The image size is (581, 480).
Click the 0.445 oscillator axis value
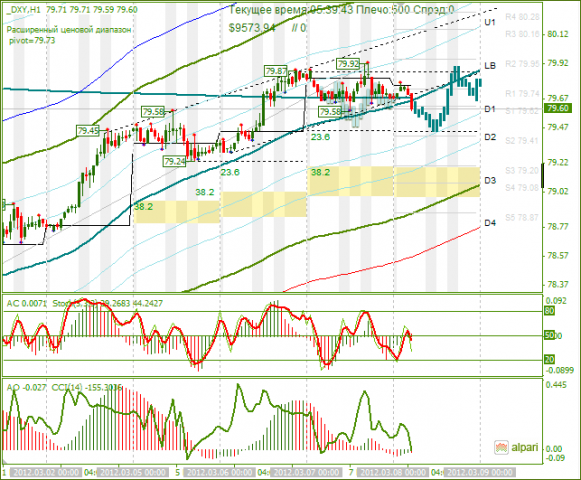[x=556, y=385]
